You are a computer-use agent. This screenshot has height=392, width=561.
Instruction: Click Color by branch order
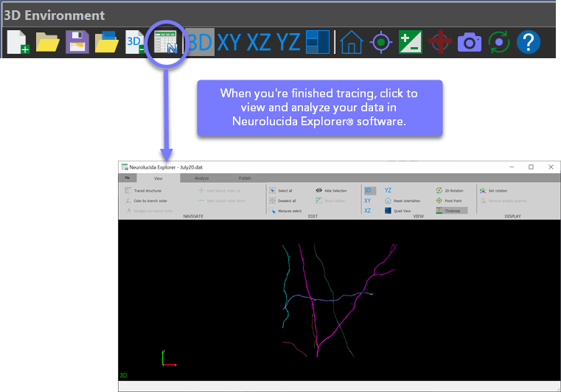(146, 200)
